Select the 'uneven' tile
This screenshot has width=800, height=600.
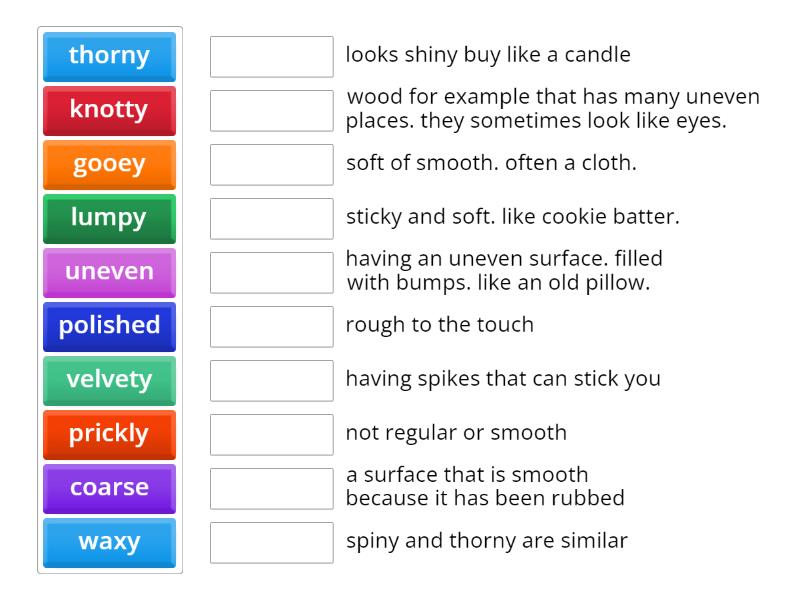click(x=109, y=273)
